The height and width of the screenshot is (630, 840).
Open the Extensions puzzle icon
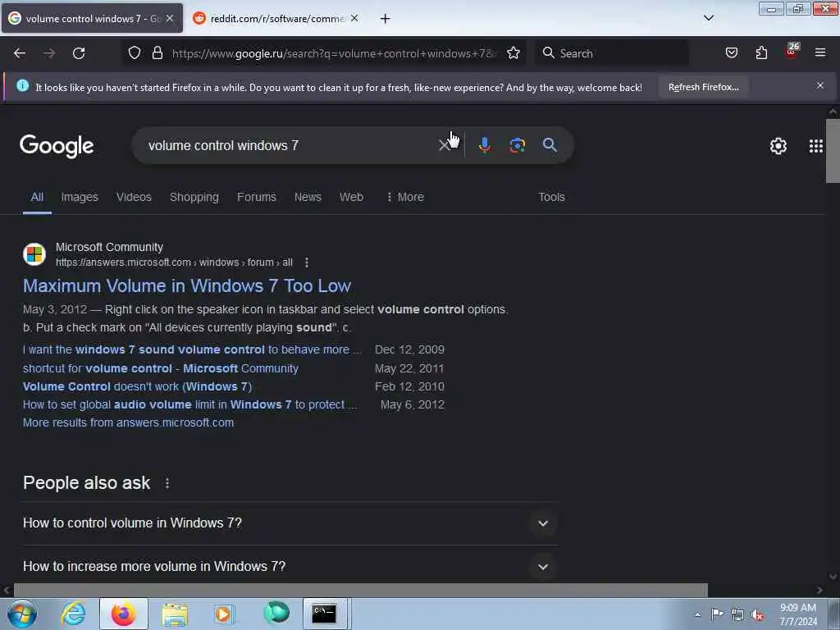(x=761, y=53)
